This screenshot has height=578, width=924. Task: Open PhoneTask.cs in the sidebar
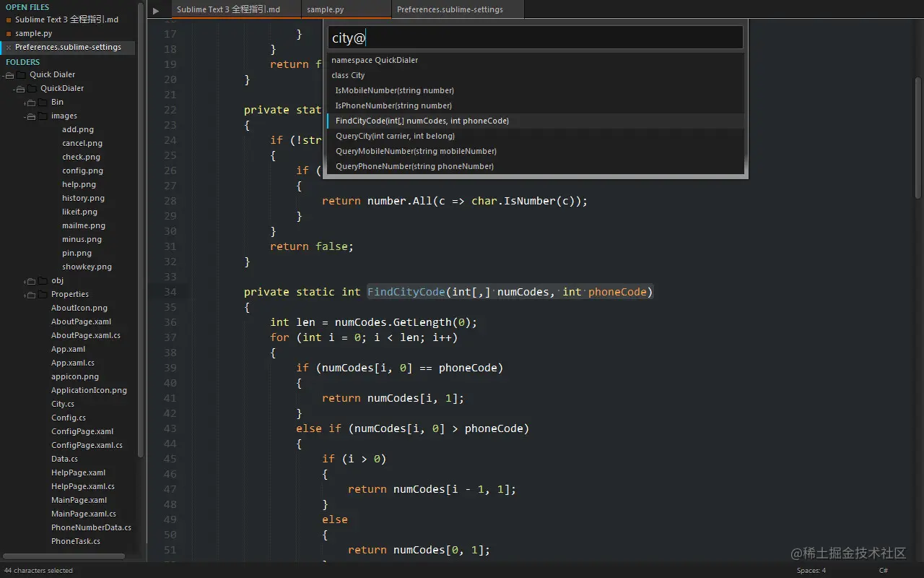[76, 541]
